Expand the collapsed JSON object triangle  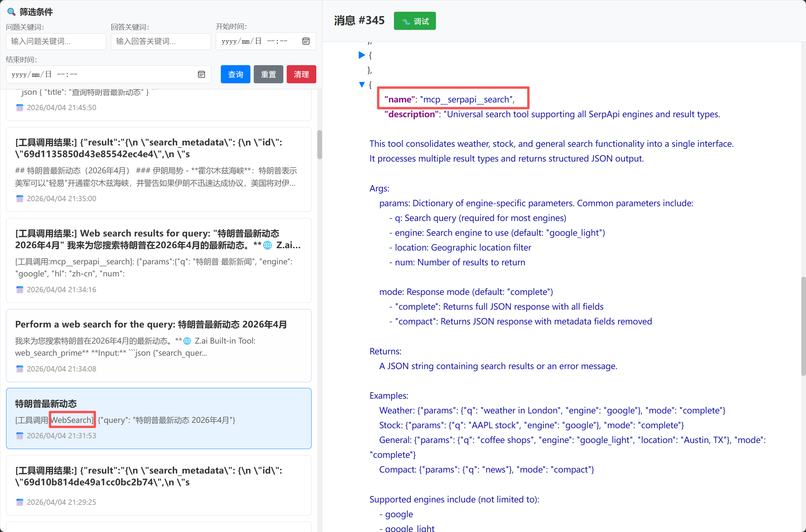pos(362,55)
